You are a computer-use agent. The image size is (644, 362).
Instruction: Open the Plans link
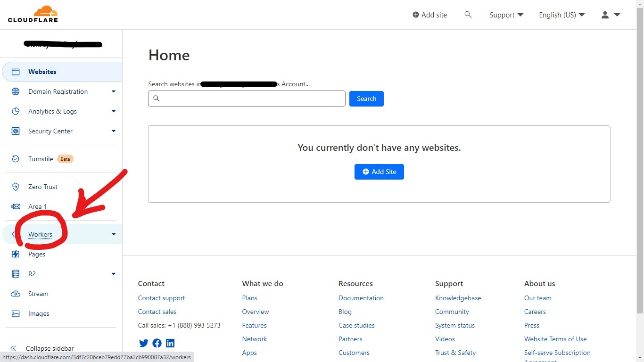click(x=250, y=298)
